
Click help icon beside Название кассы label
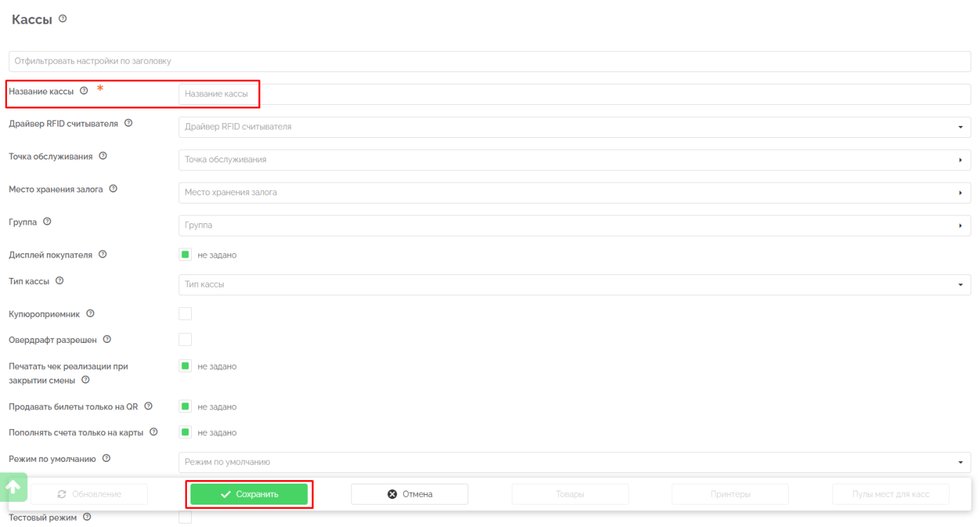(84, 91)
